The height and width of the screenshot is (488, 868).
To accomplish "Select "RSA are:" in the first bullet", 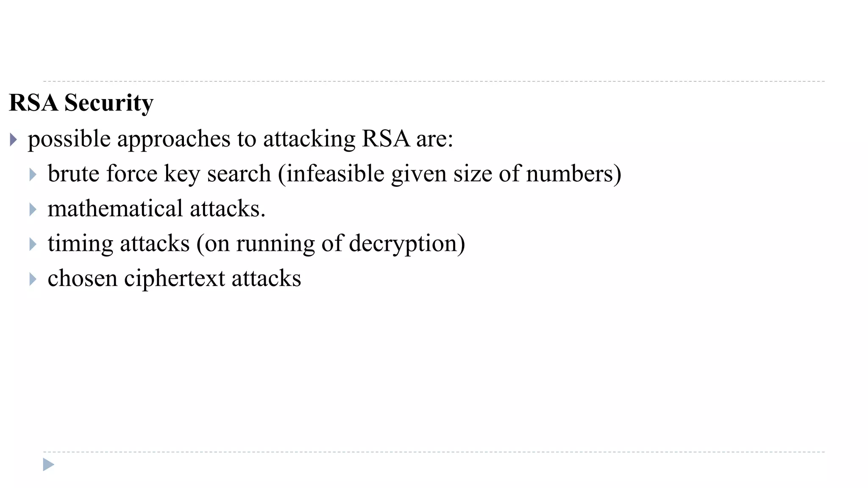I will tap(408, 139).
